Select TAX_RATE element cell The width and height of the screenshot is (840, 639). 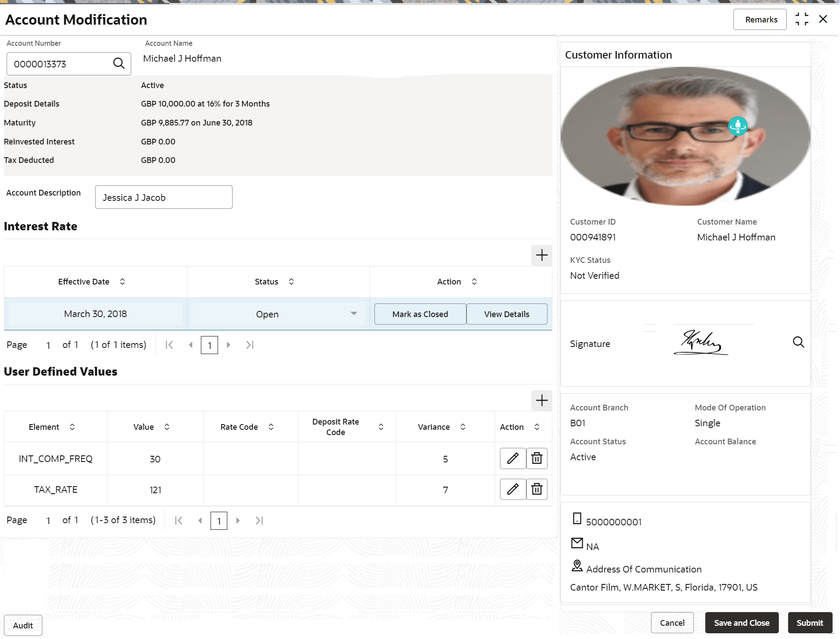[56, 490]
